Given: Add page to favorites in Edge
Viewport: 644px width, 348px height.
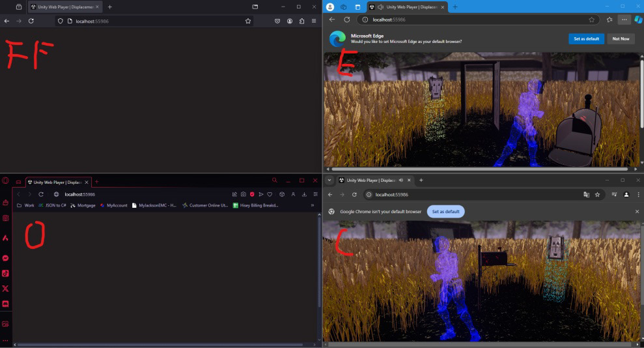Looking at the screenshot, I should 591,20.
